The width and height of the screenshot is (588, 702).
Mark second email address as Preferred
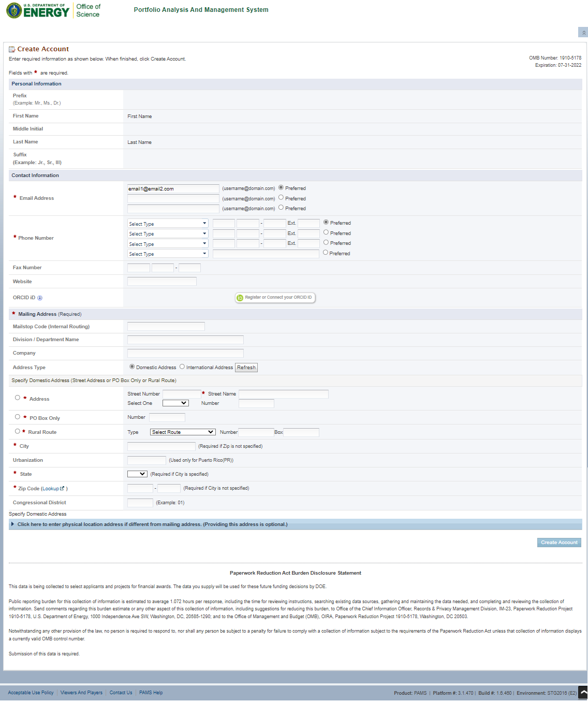tap(281, 198)
